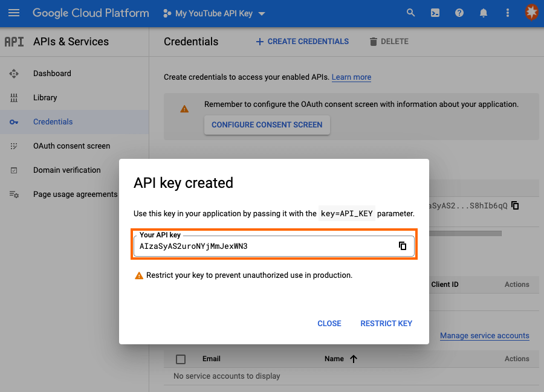Image resolution: width=544 pixels, height=392 pixels.
Task: Click the API logo icon
Action: pos(14,42)
